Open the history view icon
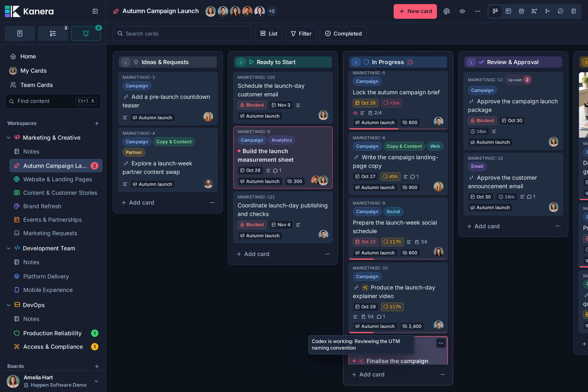Image resolution: width=588 pixels, height=392 pixels. (560, 11)
